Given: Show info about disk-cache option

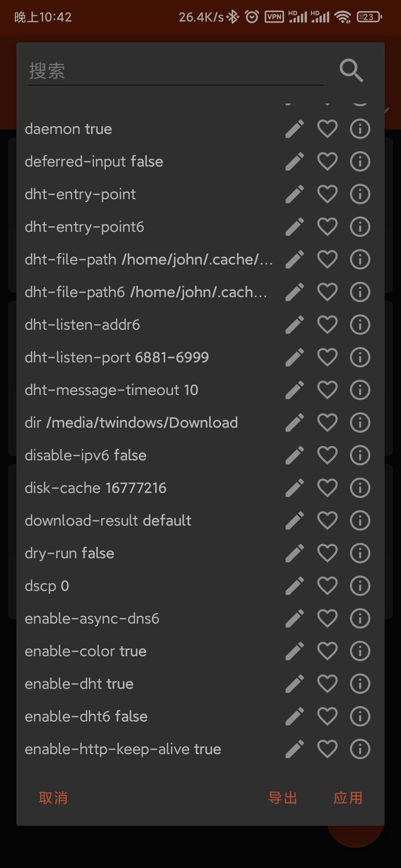Looking at the screenshot, I should coord(360,488).
